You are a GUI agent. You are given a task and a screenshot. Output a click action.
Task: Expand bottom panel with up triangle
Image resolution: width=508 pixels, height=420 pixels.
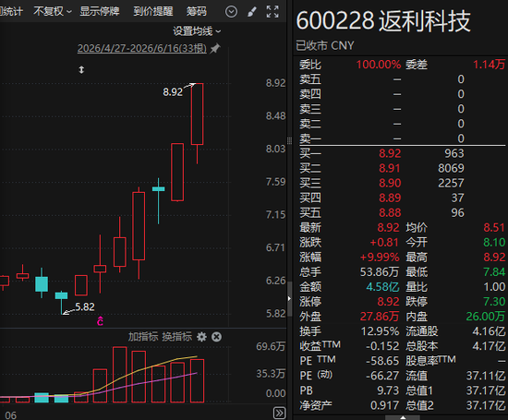click(403, 417)
